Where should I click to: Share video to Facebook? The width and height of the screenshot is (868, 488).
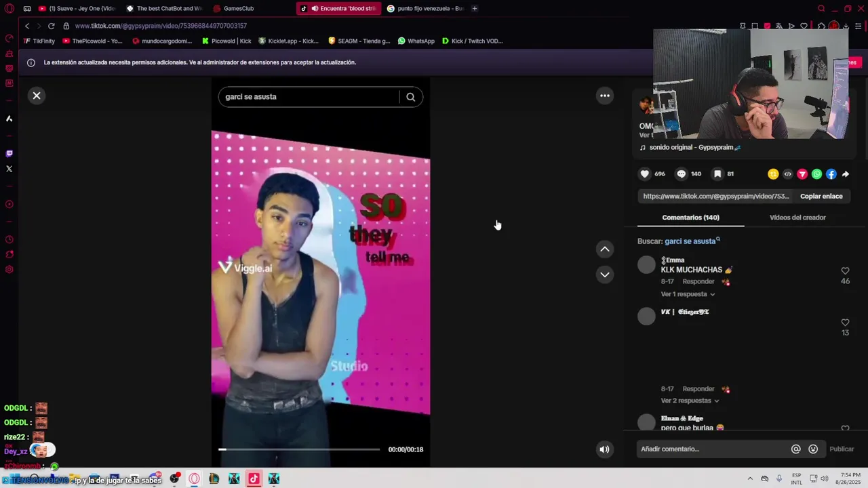click(831, 174)
